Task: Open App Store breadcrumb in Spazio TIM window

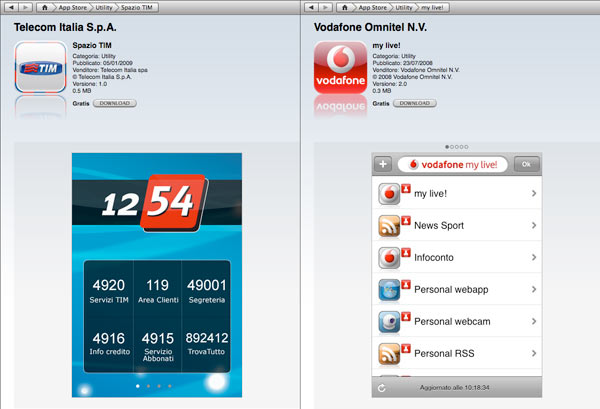Action: 72,7
